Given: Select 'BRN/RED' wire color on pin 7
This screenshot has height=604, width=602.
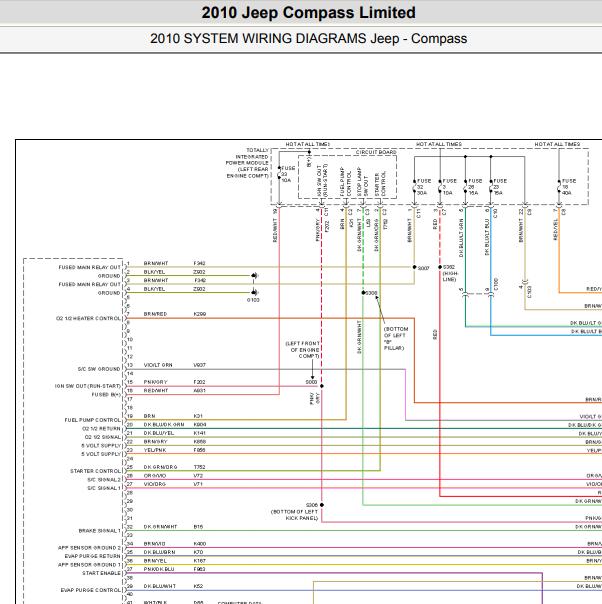Looking at the screenshot, I should [x=155, y=314].
